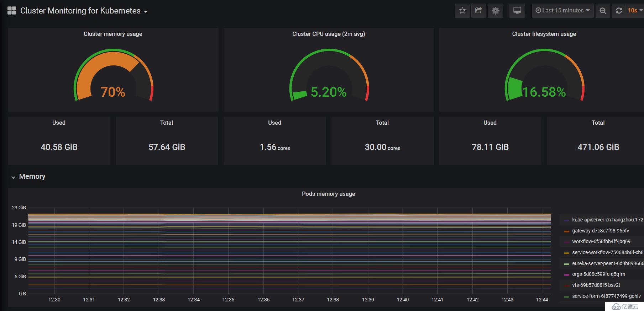Viewport: 644px width, 311px height.
Task: Open Cluster Monitoring for Kubernetes dashboard selector
Action: pyautogui.click(x=84, y=11)
